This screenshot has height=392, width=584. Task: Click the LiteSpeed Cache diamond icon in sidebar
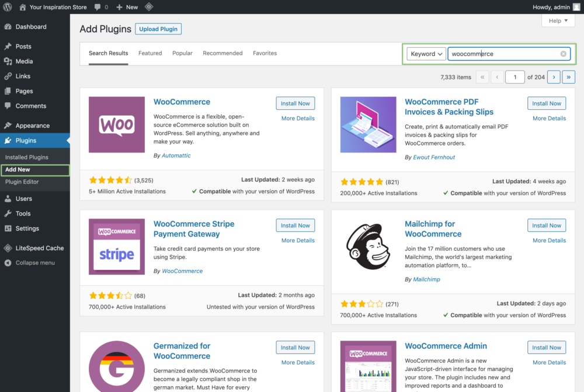coord(8,248)
